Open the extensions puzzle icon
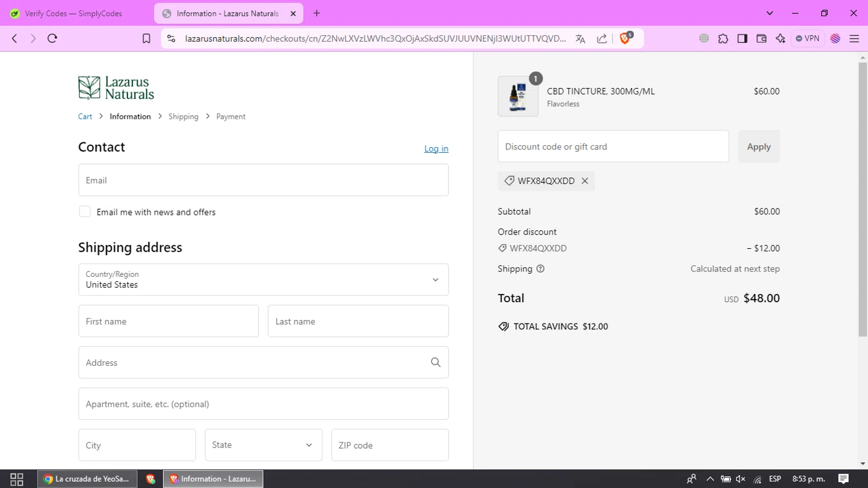This screenshot has height=488, width=868. coord(723,38)
